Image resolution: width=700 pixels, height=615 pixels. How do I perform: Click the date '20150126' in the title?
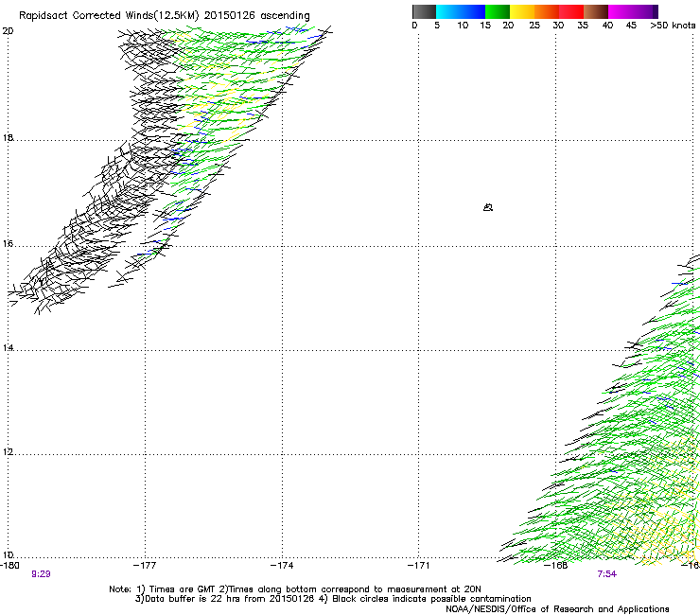point(230,15)
